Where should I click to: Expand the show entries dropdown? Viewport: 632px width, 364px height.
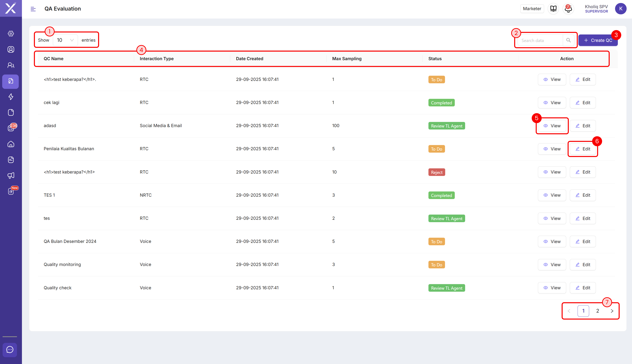click(x=65, y=40)
